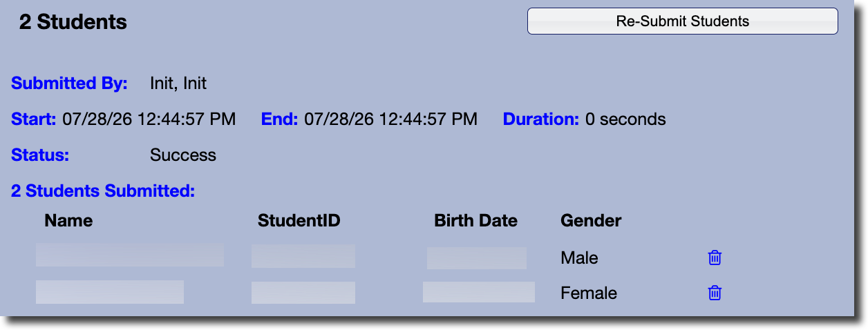
Task: Click the redacted StudentID in the Female row
Action: [x=303, y=293]
